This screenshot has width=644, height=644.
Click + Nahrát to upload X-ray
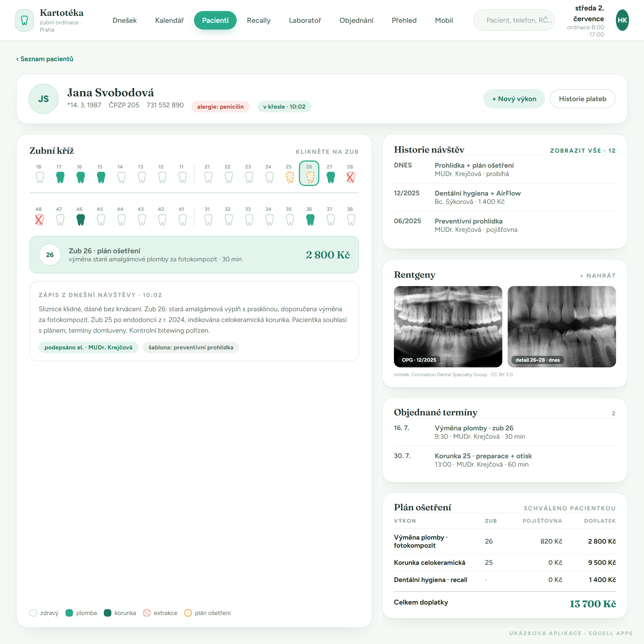point(597,276)
